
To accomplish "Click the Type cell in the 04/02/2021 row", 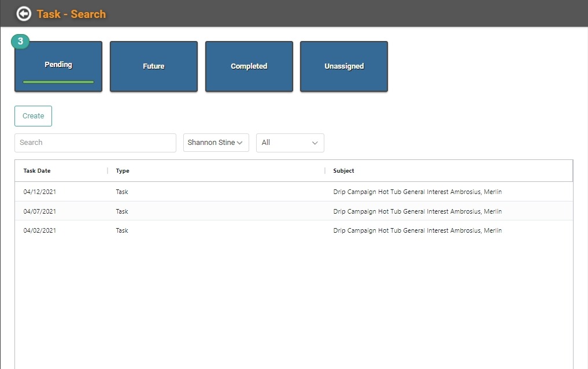I will pyautogui.click(x=122, y=230).
